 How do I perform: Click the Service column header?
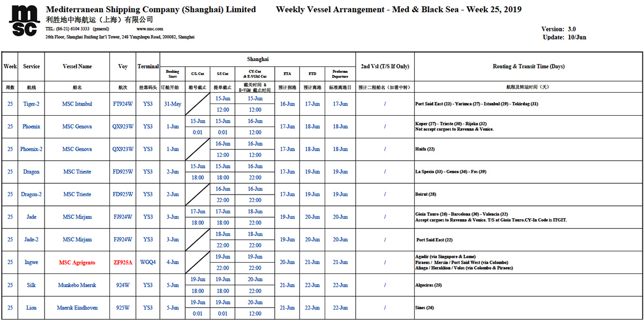[x=32, y=66]
